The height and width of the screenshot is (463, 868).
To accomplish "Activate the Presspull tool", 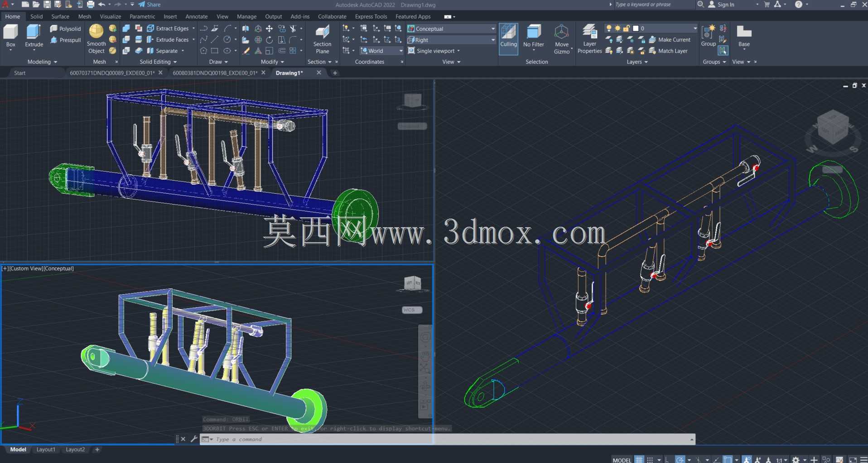I will [x=66, y=40].
